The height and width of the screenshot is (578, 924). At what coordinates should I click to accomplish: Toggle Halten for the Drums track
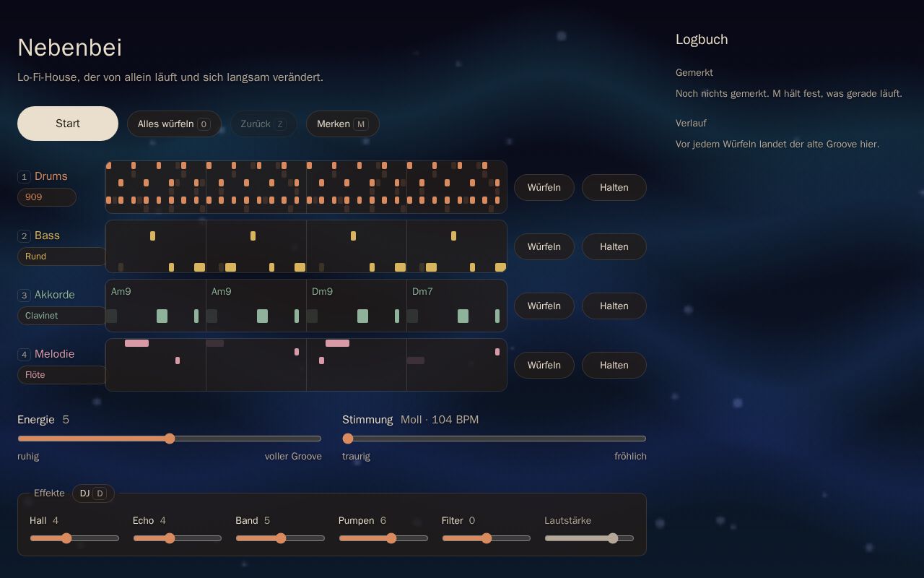[614, 187]
